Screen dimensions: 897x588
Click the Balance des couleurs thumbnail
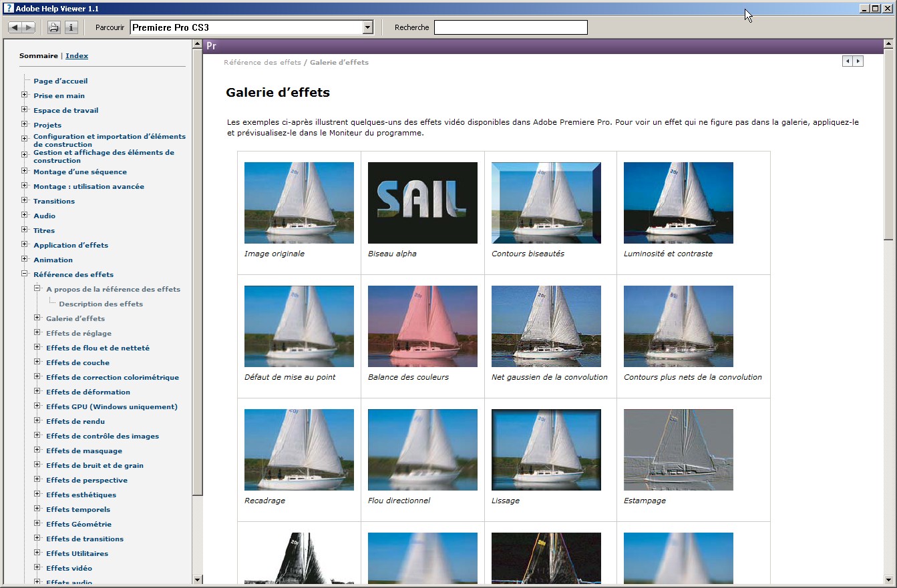point(423,326)
